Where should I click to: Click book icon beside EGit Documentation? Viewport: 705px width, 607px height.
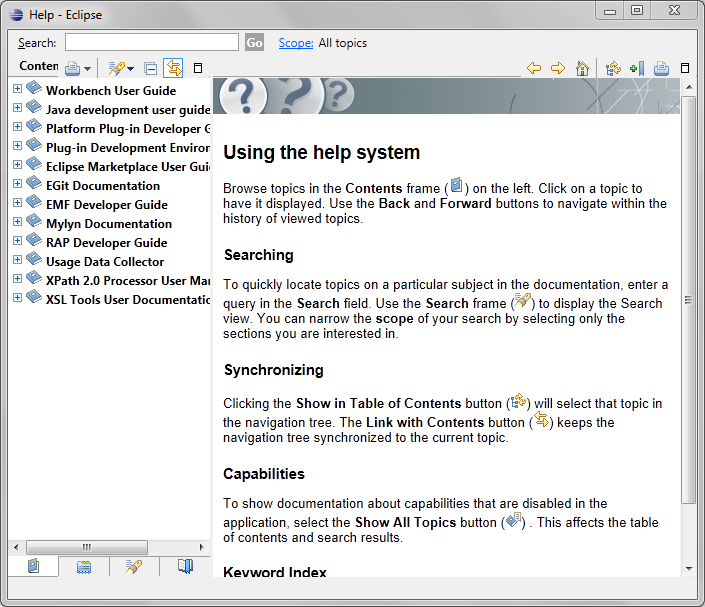pos(34,182)
